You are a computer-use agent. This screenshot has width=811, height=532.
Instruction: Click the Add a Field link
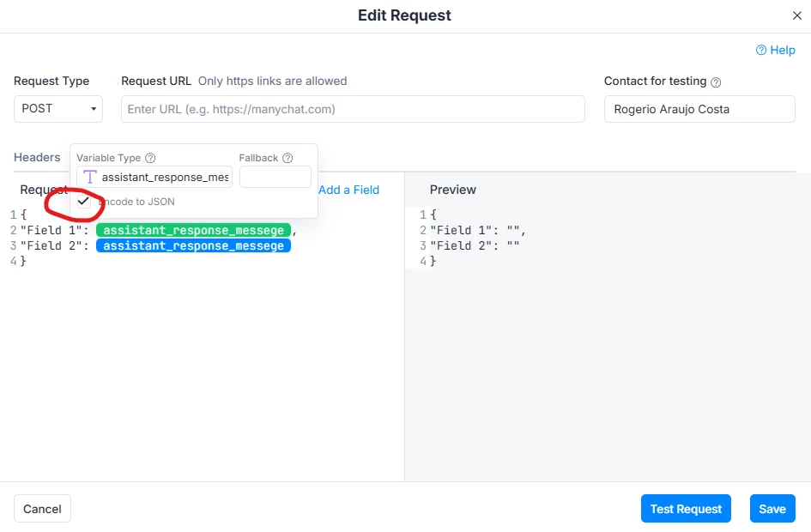pyautogui.click(x=348, y=190)
